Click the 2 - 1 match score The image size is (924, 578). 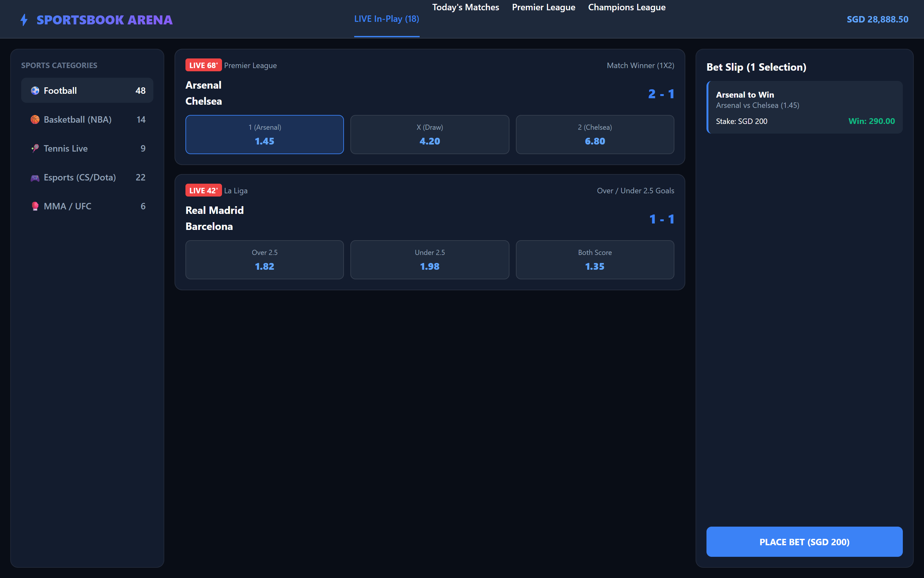click(x=661, y=94)
